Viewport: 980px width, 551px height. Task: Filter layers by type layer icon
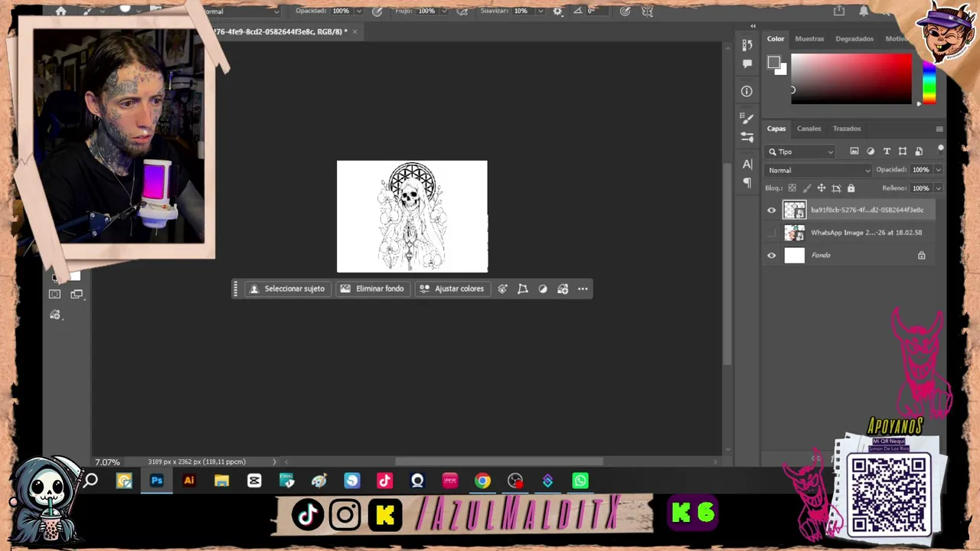coord(887,152)
